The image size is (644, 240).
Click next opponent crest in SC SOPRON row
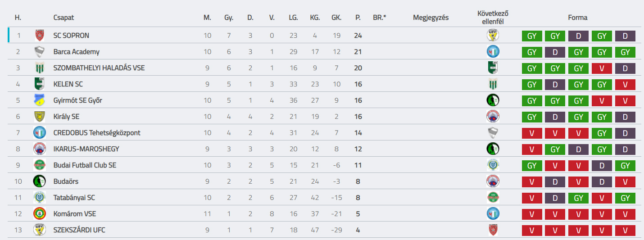click(x=493, y=35)
